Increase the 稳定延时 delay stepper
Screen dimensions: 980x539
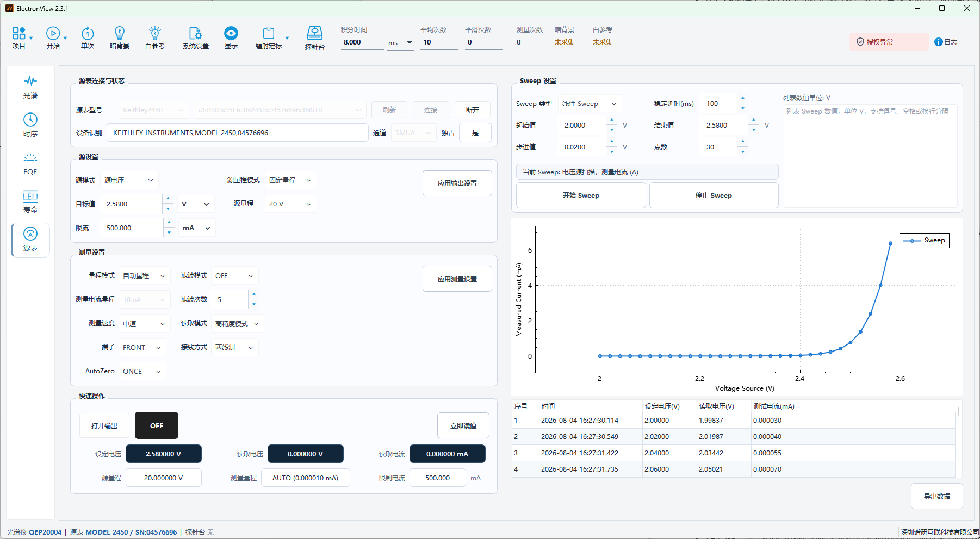pyautogui.click(x=743, y=98)
